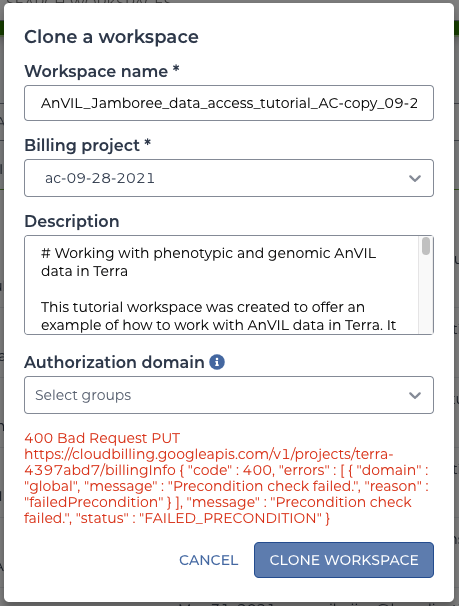Click the "Description" field label
Image resolution: width=459 pixels, height=606 pixels.
click(x=72, y=221)
